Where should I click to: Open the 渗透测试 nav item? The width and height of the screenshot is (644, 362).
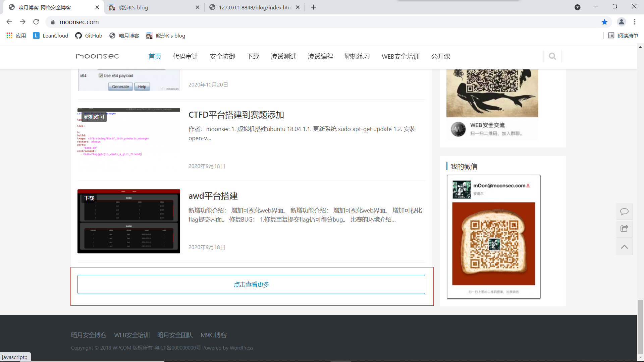point(284,56)
